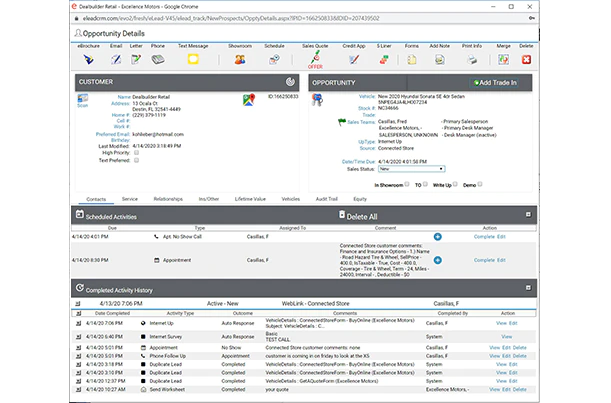Open the map for customer address
The image size is (611, 403).
[249, 100]
